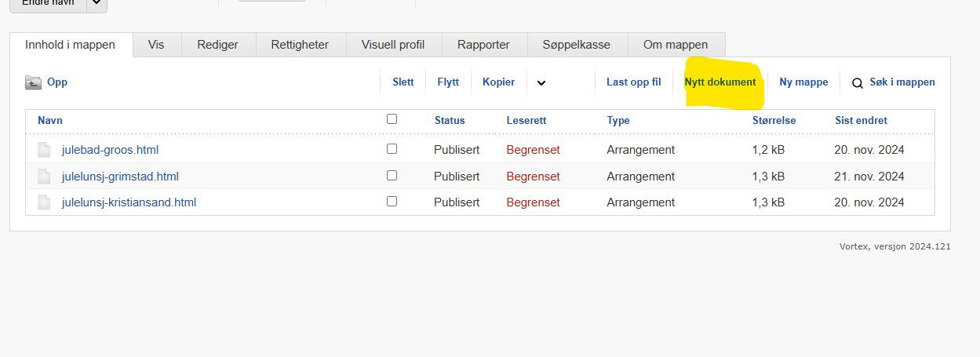
Task: Click the Slett action
Action: [x=403, y=82]
